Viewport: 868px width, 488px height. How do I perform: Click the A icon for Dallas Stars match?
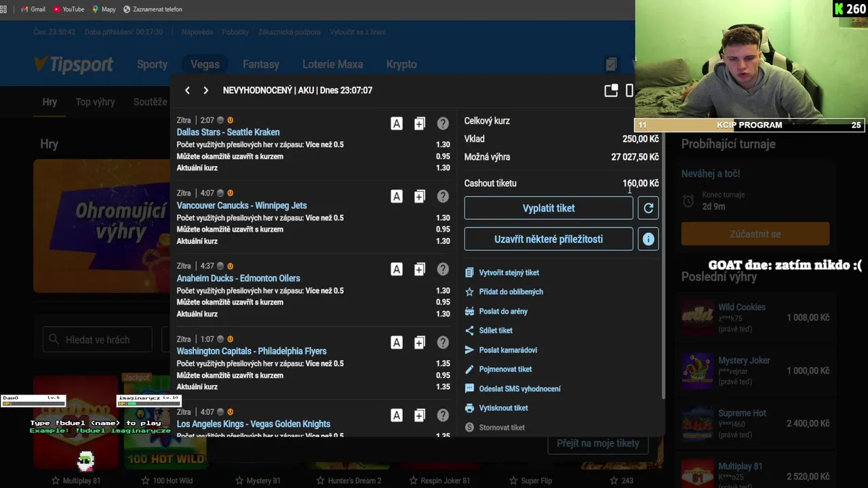tap(397, 123)
